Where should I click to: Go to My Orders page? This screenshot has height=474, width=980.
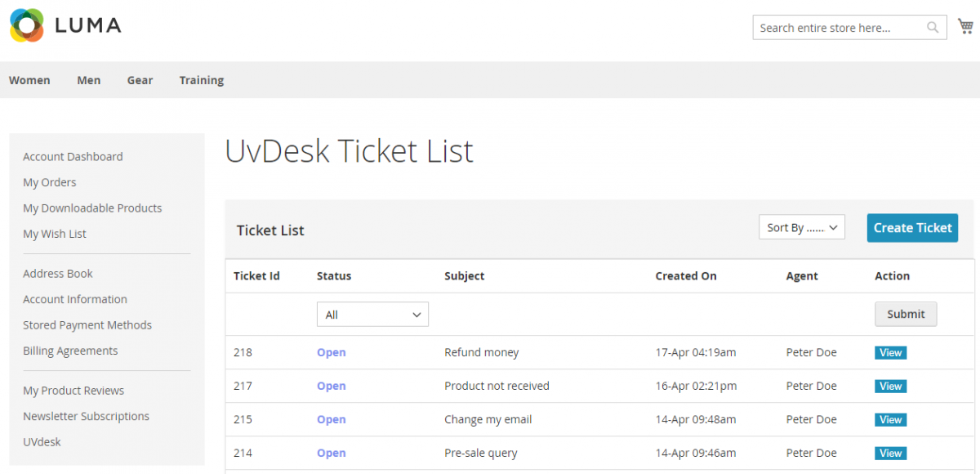tap(49, 182)
